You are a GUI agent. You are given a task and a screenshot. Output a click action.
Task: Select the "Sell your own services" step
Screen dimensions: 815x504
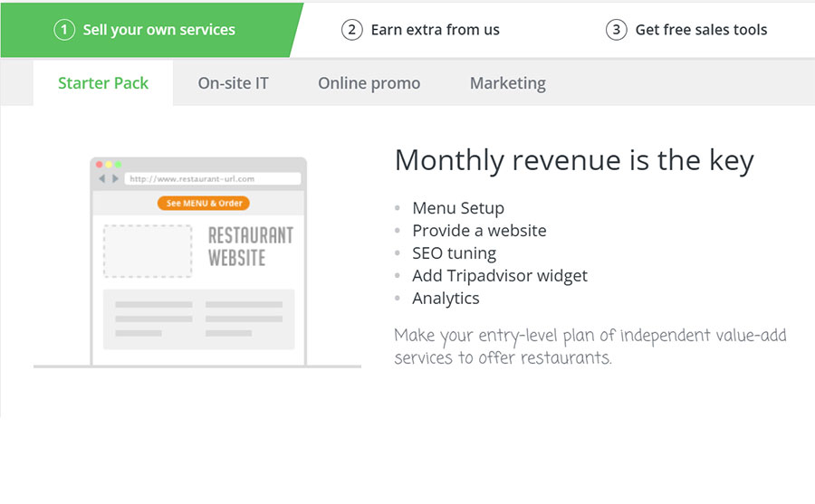click(x=158, y=30)
